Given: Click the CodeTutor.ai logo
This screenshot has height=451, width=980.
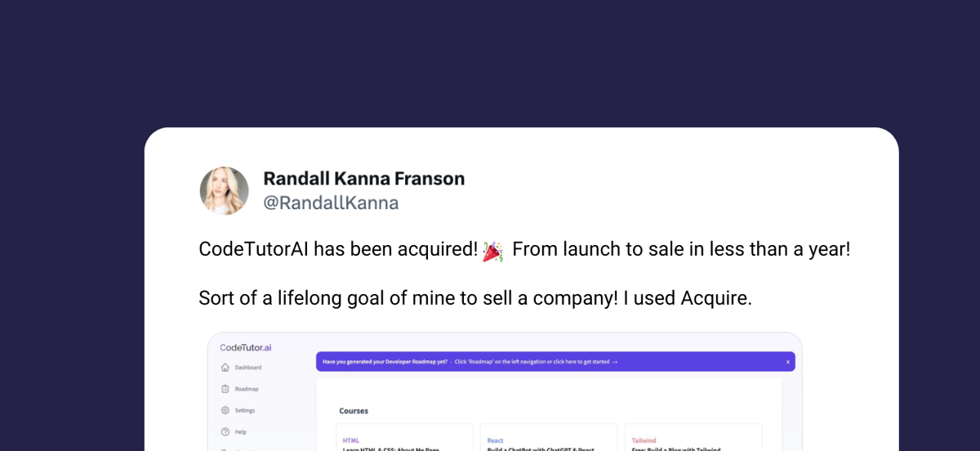Looking at the screenshot, I should tap(246, 347).
